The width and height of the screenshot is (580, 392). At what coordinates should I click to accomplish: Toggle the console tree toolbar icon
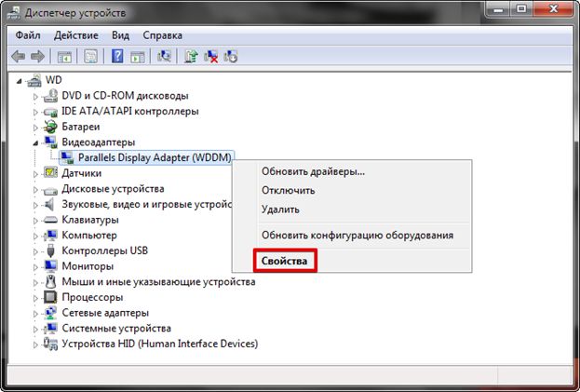pyautogui.click(x=64, y=57)
